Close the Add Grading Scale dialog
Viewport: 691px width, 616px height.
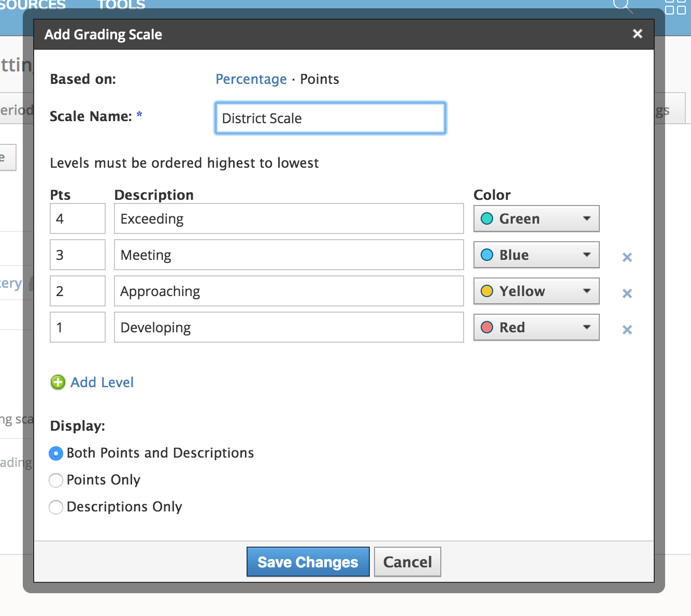click(x=637, y=34)
